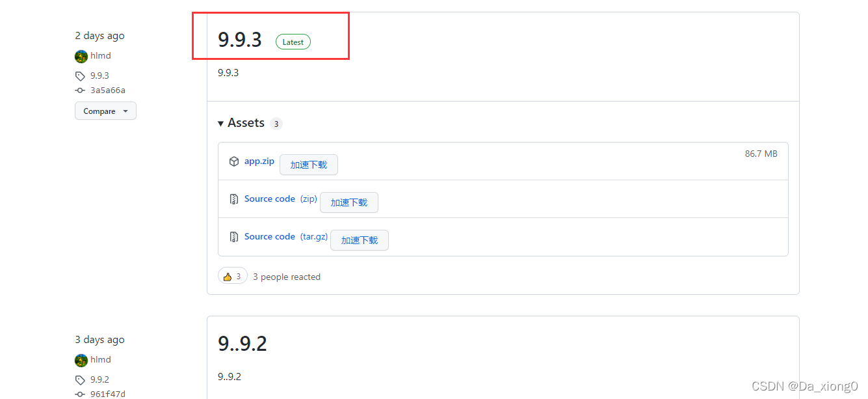Collapse the Assets section
The width and height of the screenshot is (868, 399).
point(241,123)
